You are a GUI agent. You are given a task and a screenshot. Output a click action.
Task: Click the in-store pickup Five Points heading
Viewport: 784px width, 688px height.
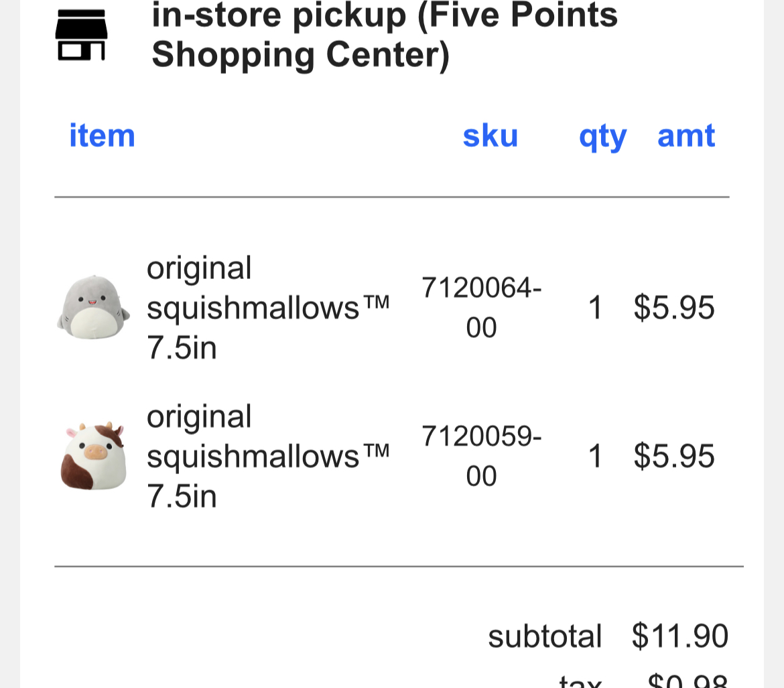(384, 34)
